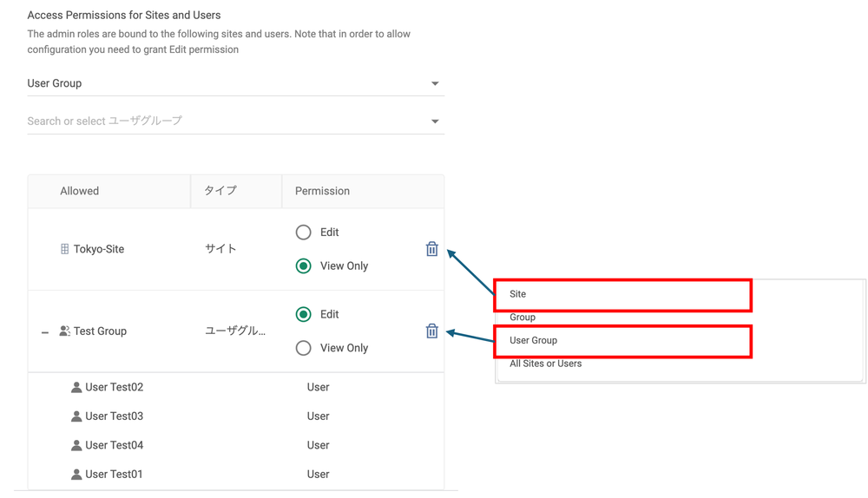The image size is (868, 498).
Task: Select Edit permission for Tokyo-Site
Action: click(x=303, y=233)
